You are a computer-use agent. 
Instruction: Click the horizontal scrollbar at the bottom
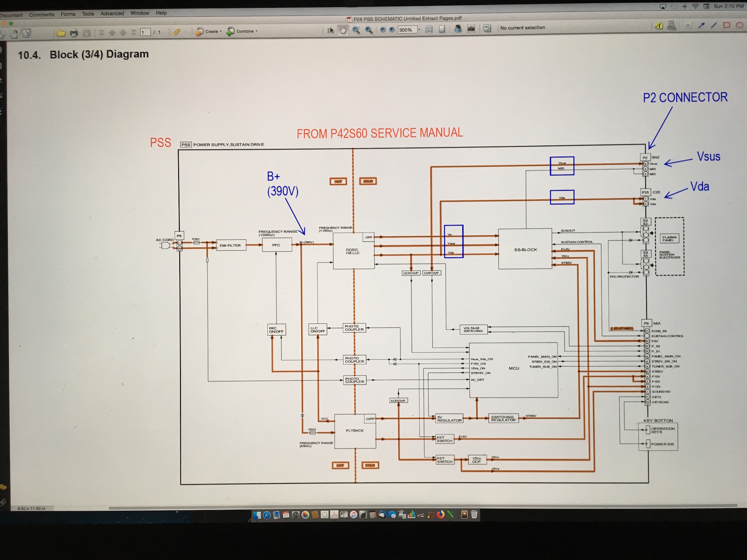tap(422, 506)
